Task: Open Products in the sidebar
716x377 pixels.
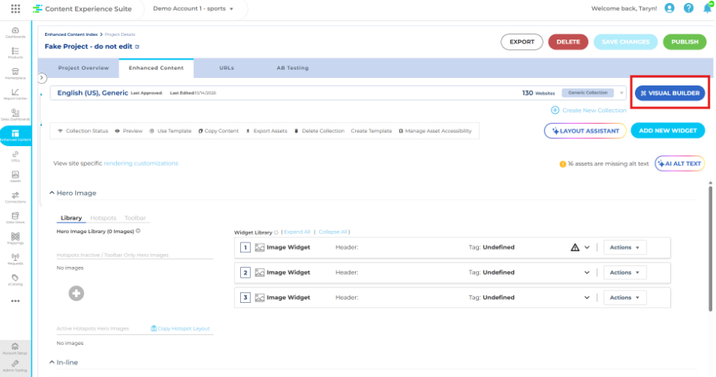Action: tap(16, 53)
